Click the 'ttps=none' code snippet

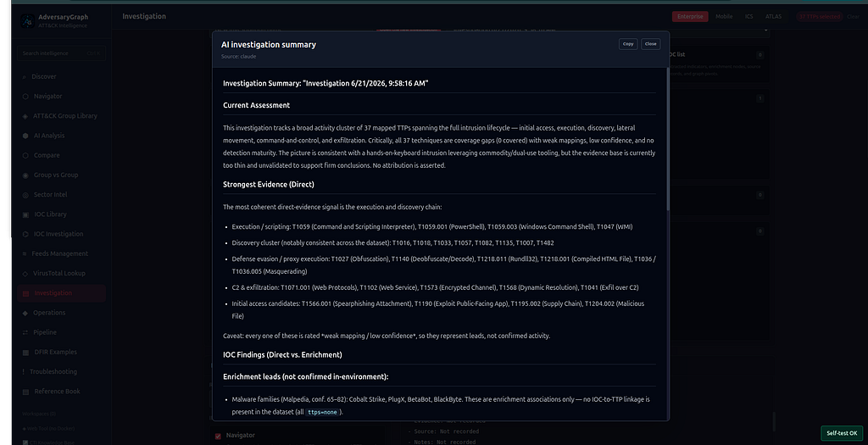tap(322, 412)
